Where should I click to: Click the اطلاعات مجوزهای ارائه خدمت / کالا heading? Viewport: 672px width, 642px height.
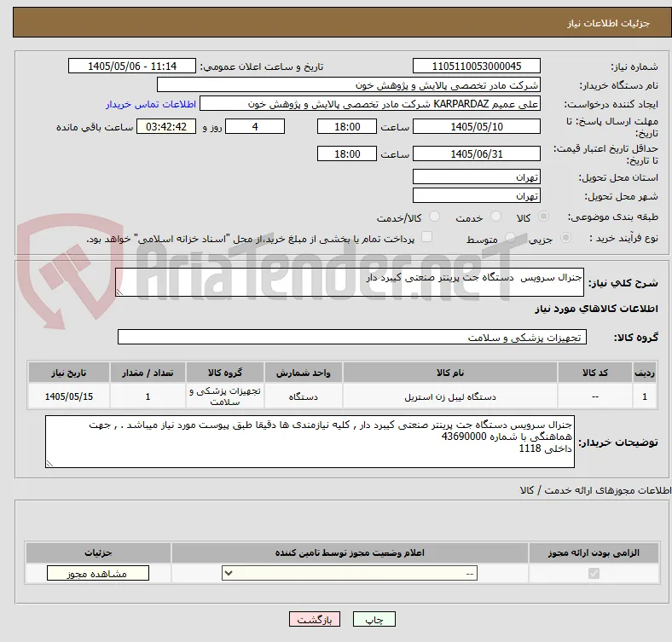point(595,490)
